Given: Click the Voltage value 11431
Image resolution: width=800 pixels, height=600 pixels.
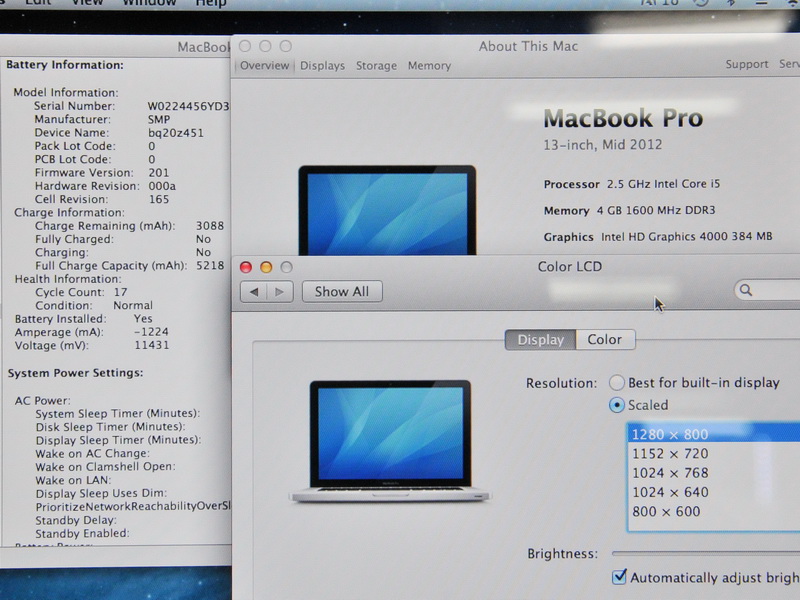Looking at the screenshot, I should 152,345.
